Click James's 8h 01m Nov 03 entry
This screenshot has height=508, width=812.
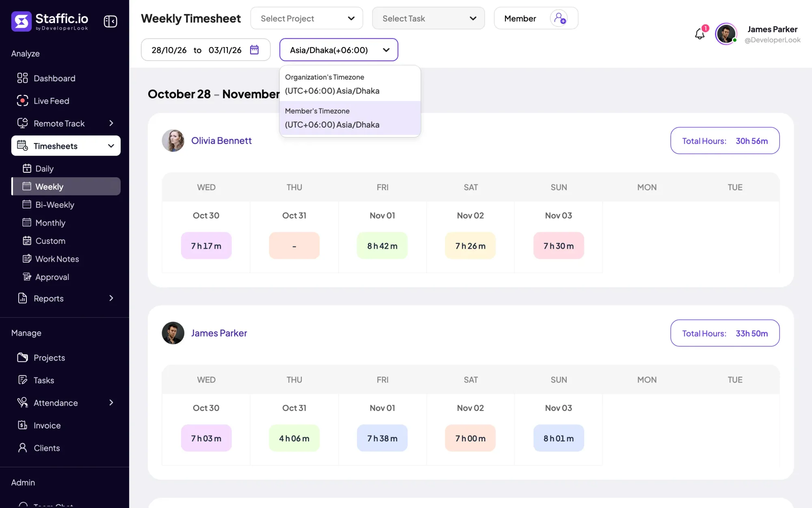(x=559, y=438)
